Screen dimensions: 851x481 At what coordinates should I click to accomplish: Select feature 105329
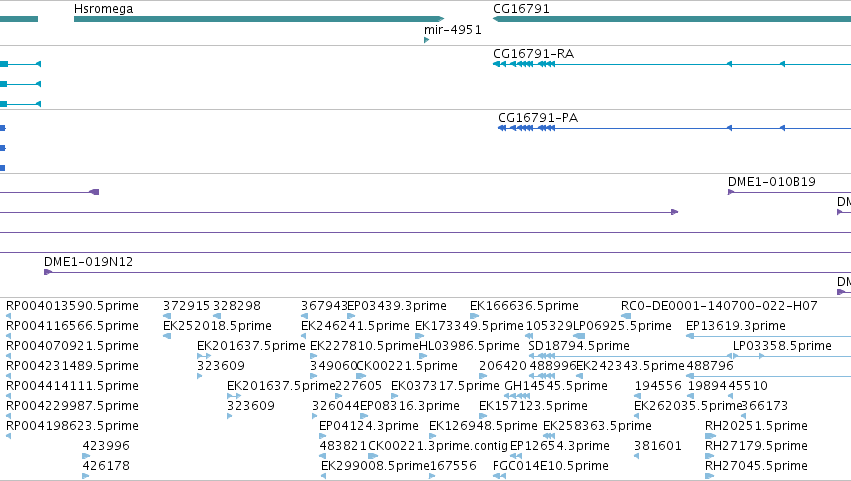pos(549,326)
